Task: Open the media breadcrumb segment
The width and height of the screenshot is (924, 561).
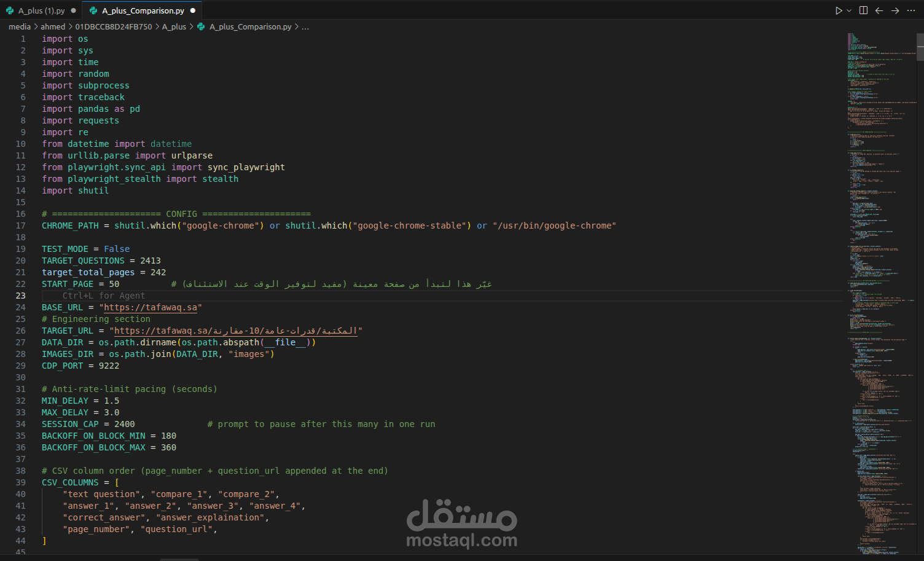Action: click(20, 26)
